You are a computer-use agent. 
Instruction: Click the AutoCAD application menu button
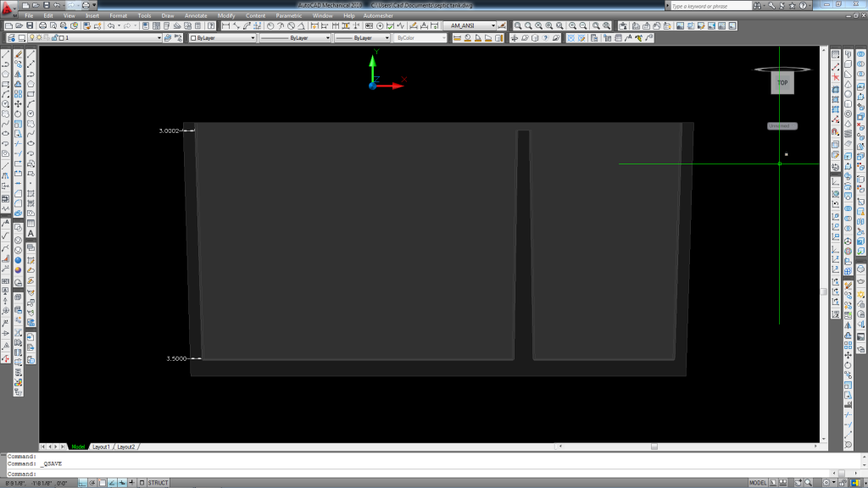8,8
